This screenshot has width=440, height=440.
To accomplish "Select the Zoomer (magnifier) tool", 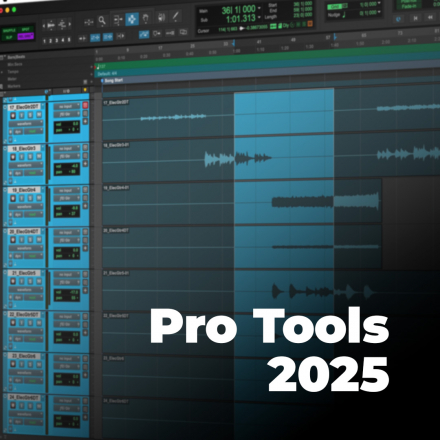I will tap(102, 21).
